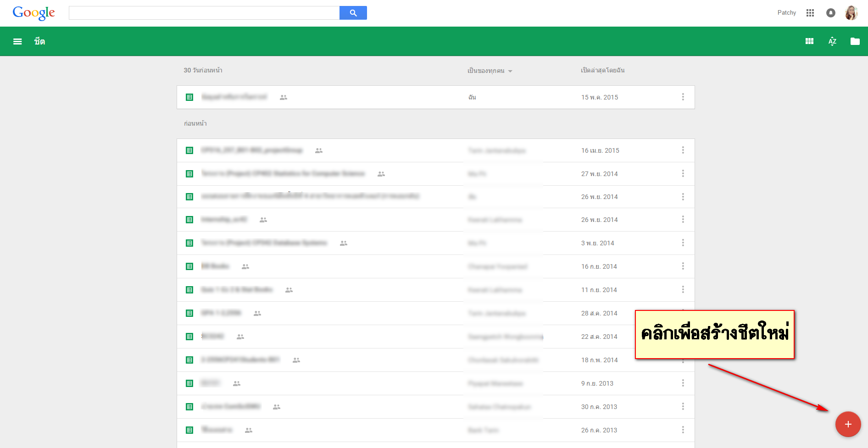The width and height of the screenshot is (868, 448).
Task: Open the account profile picture
Action: click(x=851, y=13)
